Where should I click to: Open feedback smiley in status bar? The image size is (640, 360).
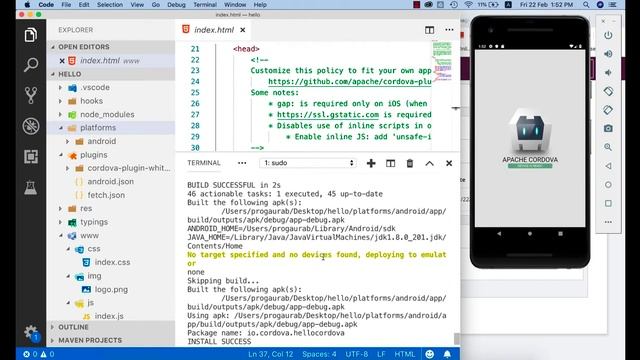tap(429, 354)
